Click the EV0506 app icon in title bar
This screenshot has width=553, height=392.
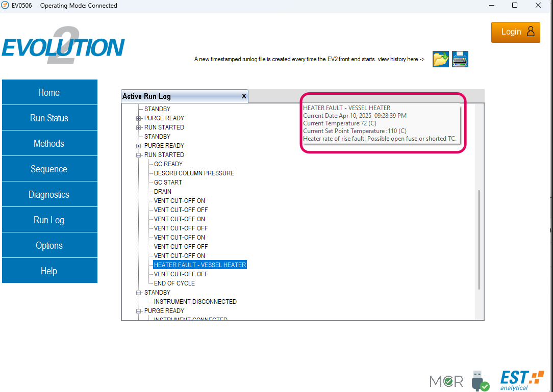click(5, 5)
